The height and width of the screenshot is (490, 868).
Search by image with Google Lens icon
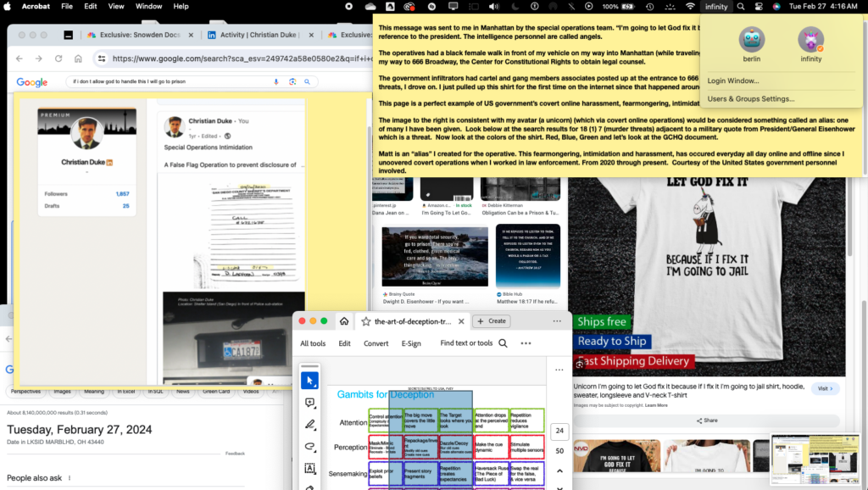[292, 81]
